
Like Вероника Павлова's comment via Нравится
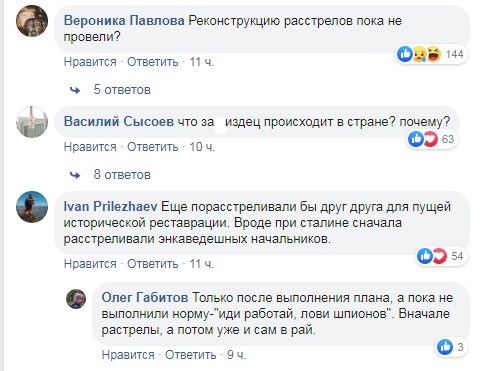[x=90, y=62]
